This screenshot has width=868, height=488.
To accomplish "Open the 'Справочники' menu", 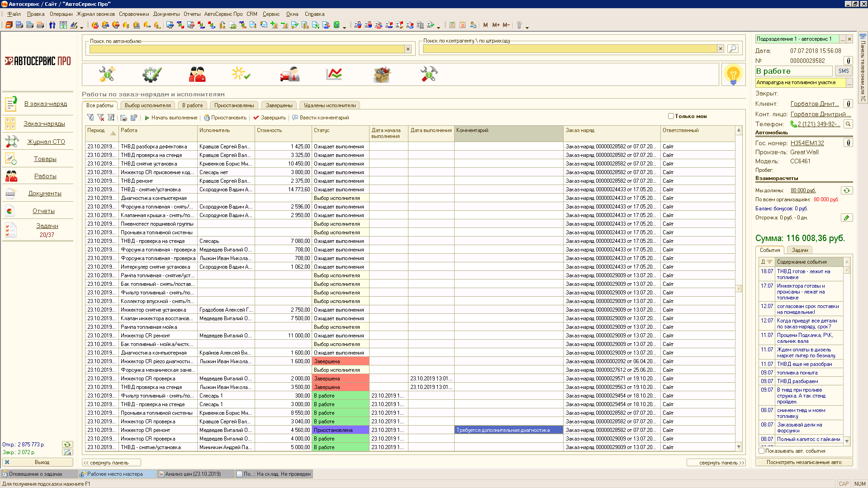I will [x=134, y=14].
